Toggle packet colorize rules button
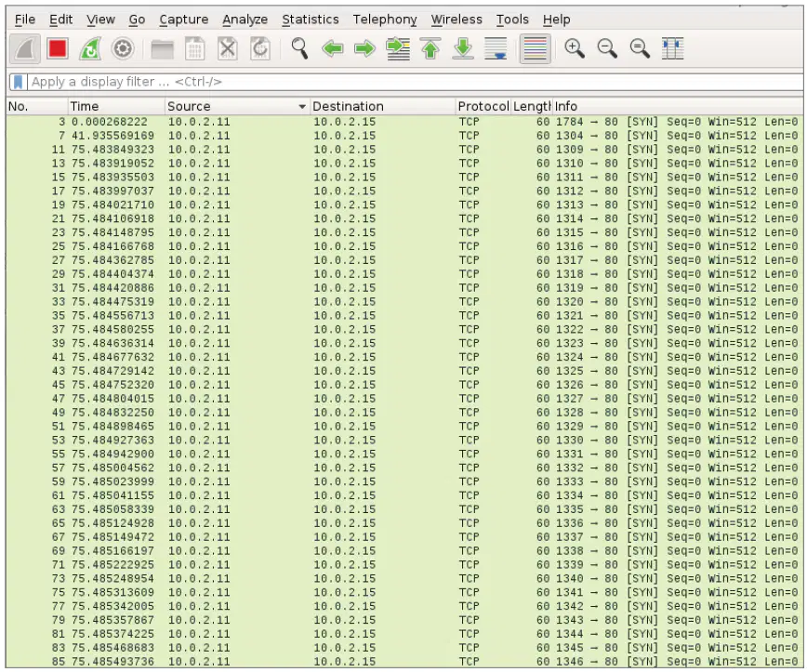807x672 pixels. (535, 49)
